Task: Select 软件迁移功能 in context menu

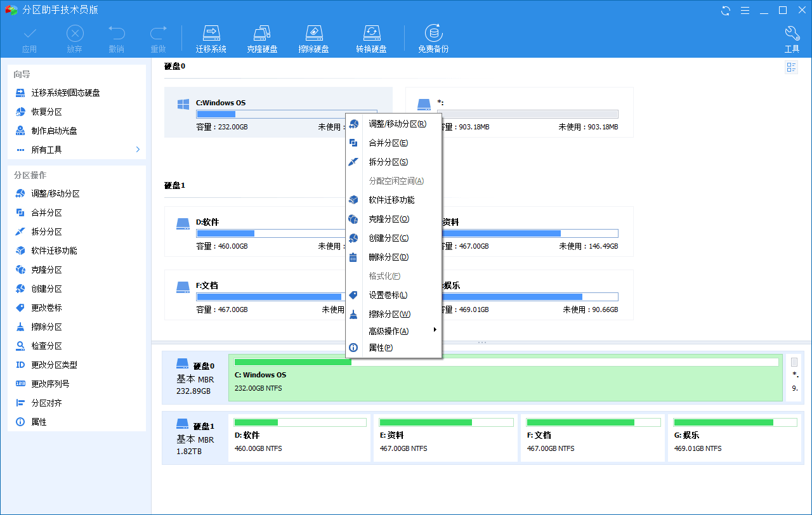Action: pos(393,200)
